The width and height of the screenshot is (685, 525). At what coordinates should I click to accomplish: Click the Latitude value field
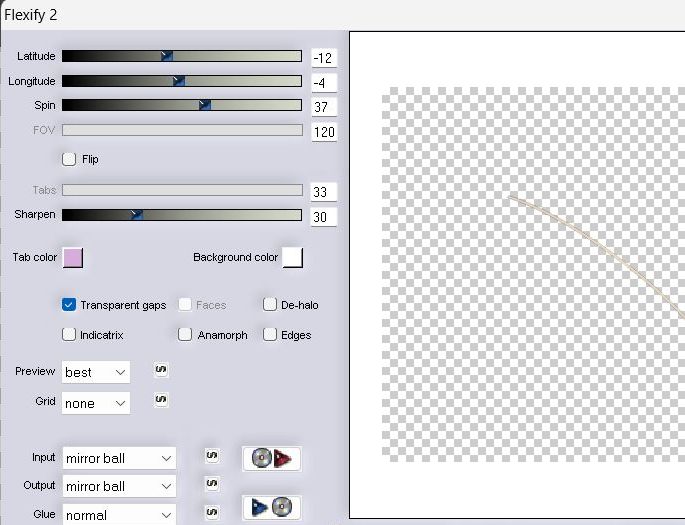point(324,58)
